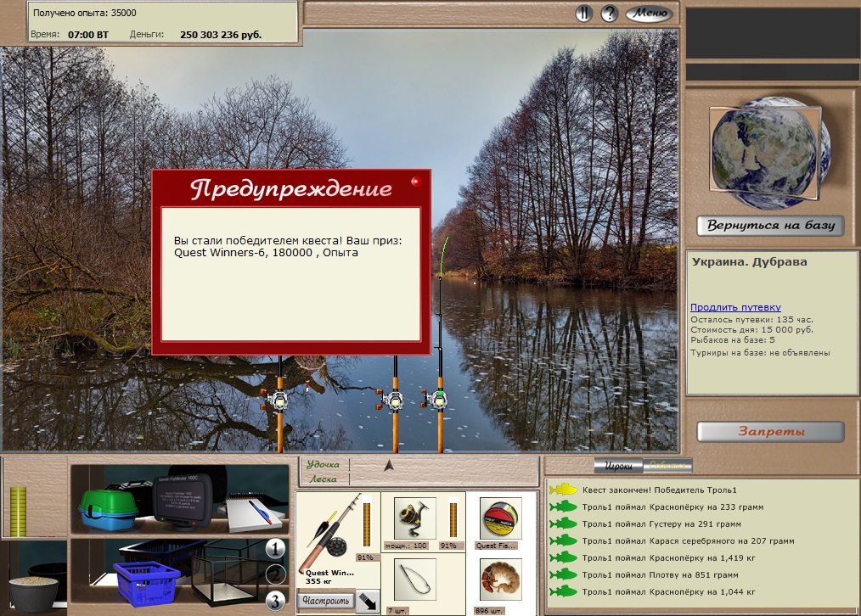
Task: Click the groundbait bowl
Action: click(35, 593)
